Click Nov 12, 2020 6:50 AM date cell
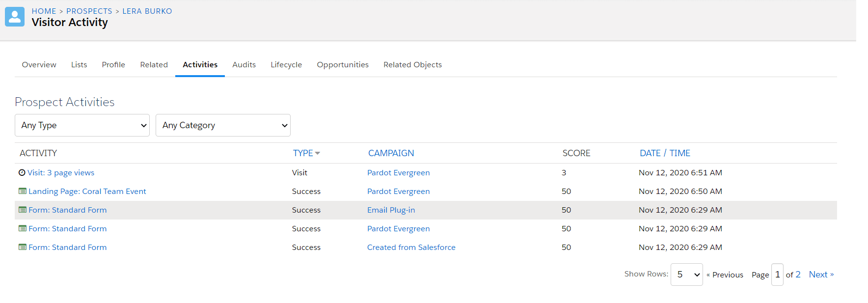 click(x=680, y=192)
